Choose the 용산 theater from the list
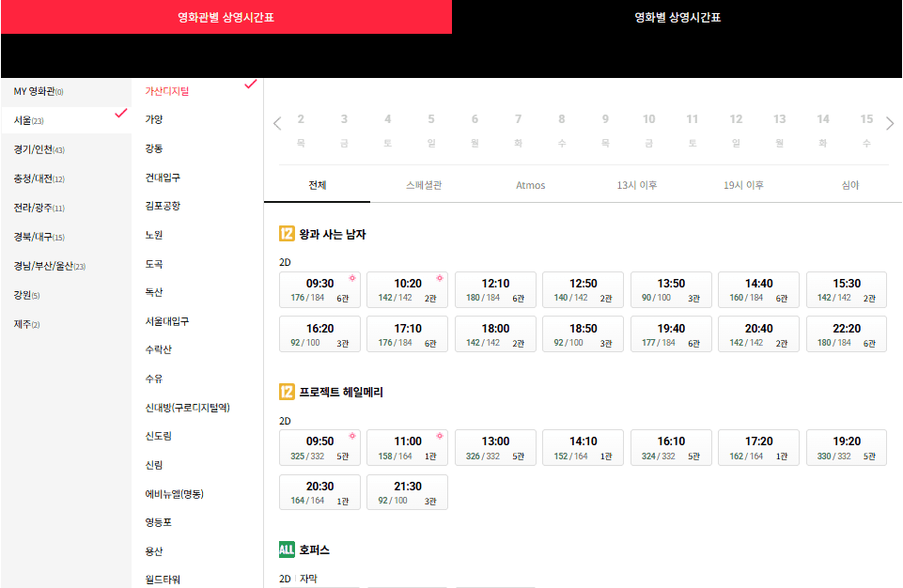903x588 pixels. tap(155, 550)
